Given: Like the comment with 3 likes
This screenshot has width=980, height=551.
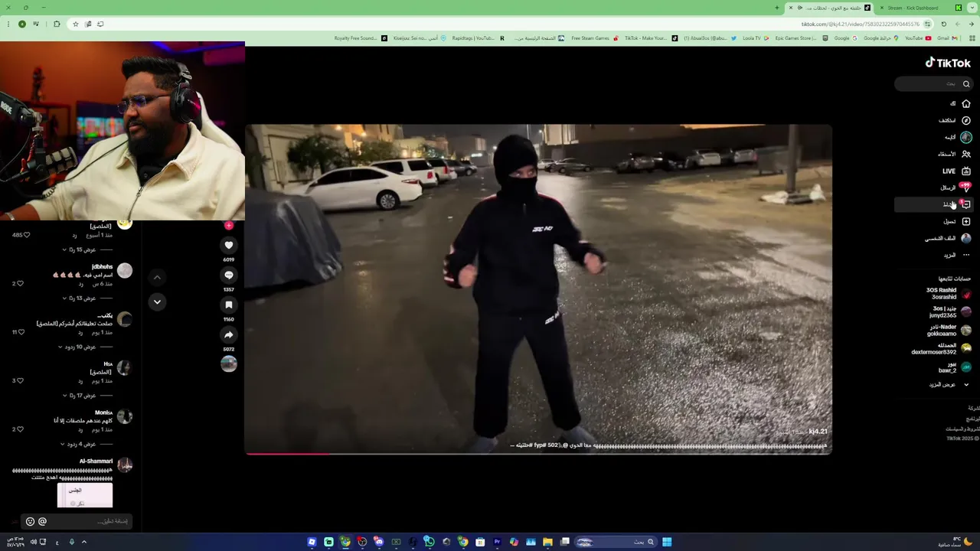Looking at the screenshot, I should (x=18, y=380).
